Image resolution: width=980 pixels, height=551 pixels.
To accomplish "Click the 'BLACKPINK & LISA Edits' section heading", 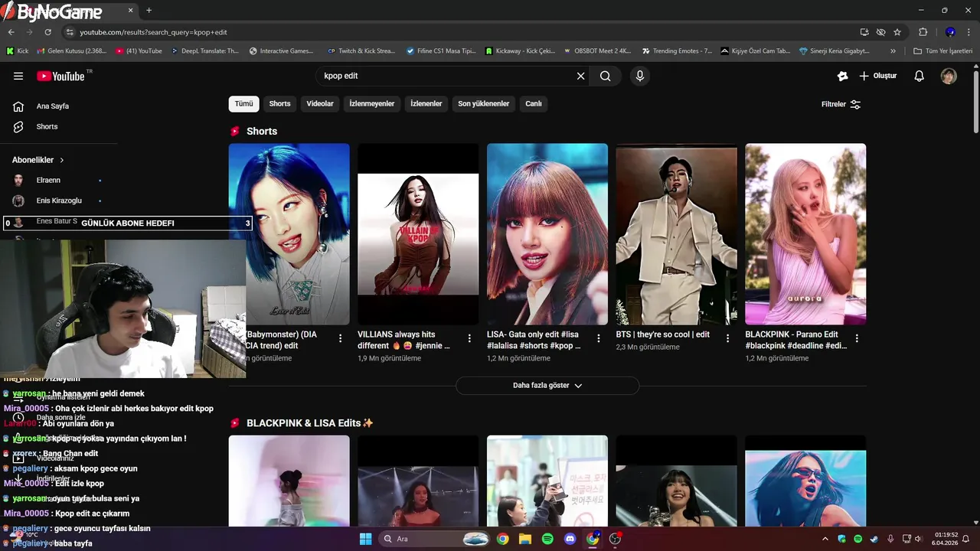I will (310, 423).
